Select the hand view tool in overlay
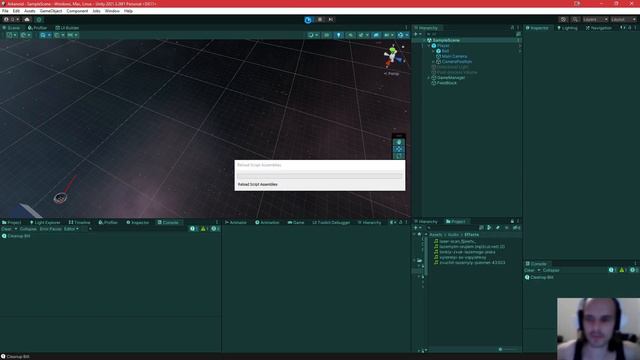640x360 pixels. tap(399, 142)
